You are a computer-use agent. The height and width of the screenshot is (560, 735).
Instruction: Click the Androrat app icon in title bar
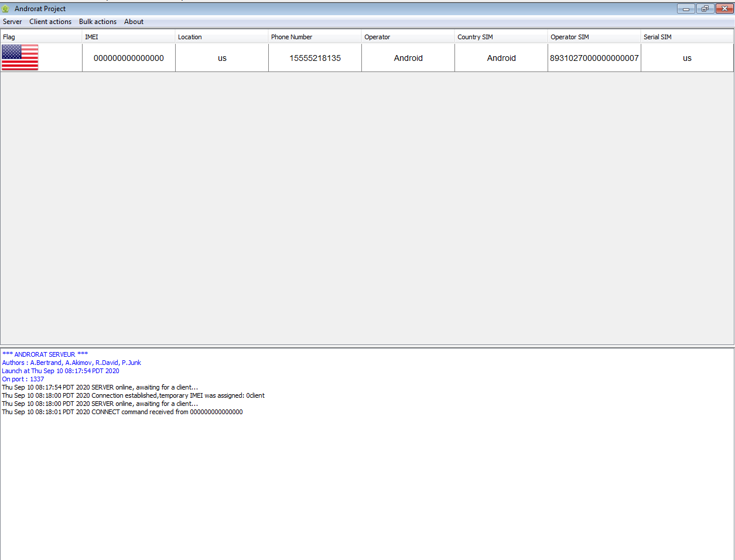[x=6, y=9]
